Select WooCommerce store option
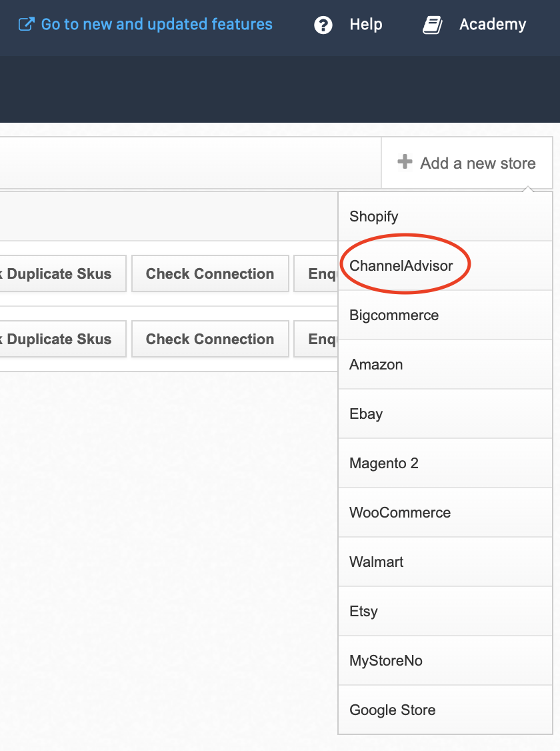Image resolution: width=560 pixels, height=751 pixels. click(x=445, y=512)
